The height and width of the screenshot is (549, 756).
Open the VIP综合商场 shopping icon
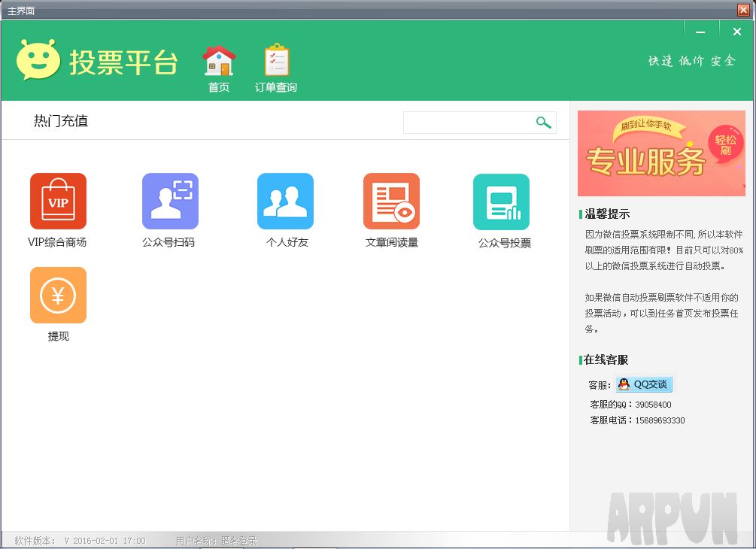tap(58, 201)
